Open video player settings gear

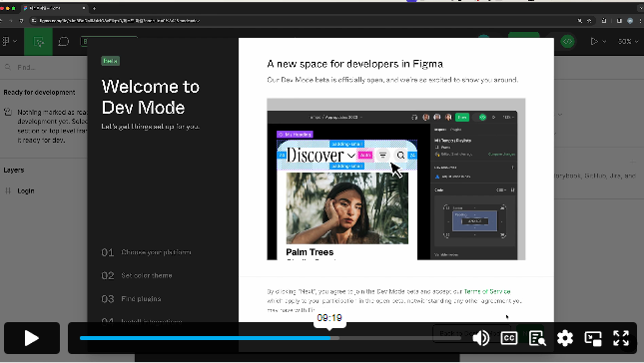coord(565,338)
